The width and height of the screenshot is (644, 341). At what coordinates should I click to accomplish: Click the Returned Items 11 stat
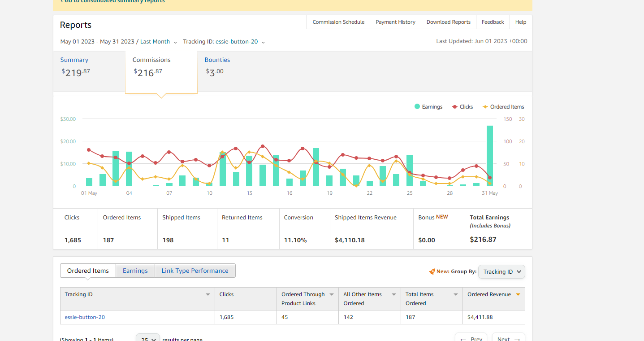tap(225, 240)
